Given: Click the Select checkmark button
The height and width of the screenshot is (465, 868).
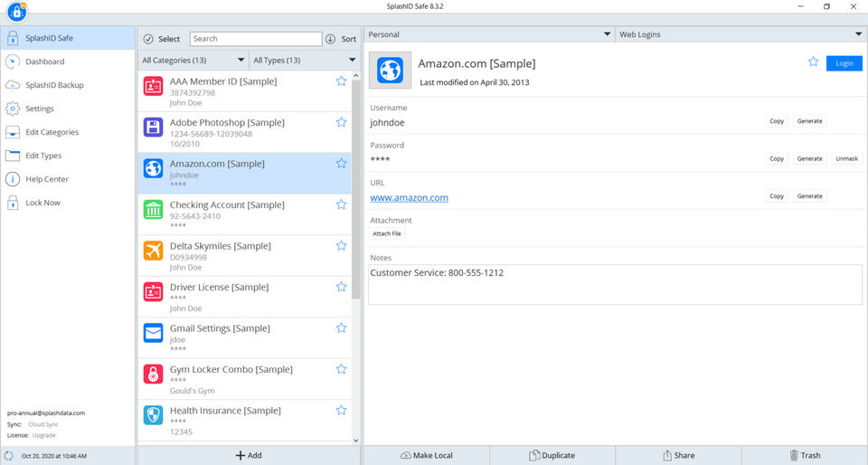Looking at the screenshot, I should tap(162, 39).
